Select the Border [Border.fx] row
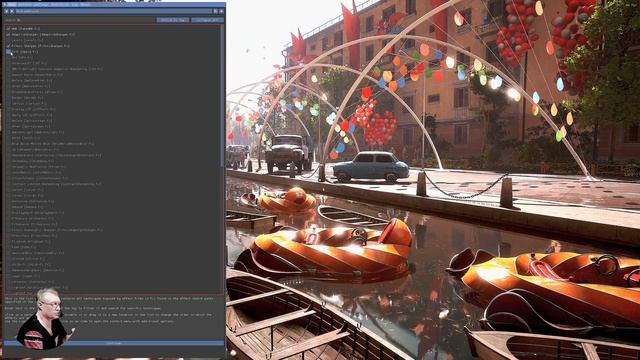Viewport: 640px width, 360px height. coord(27,98)
